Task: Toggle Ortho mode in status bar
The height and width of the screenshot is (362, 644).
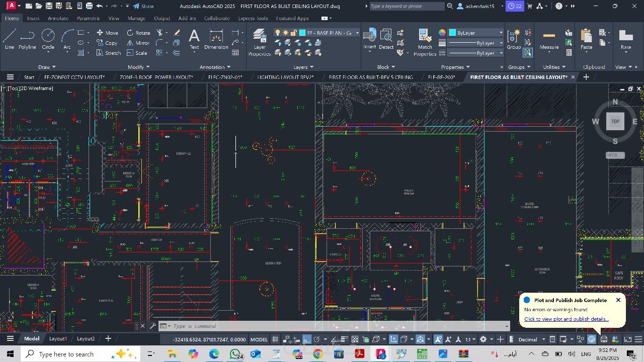Action: 307,339
